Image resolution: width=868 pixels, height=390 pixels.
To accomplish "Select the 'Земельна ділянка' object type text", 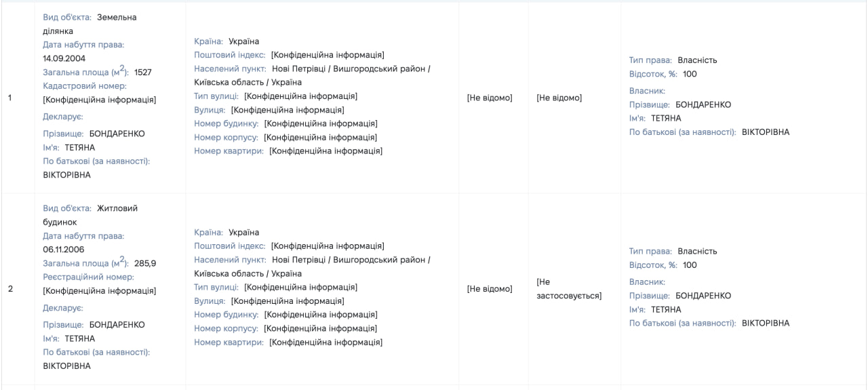I will [x=90, y=24].
